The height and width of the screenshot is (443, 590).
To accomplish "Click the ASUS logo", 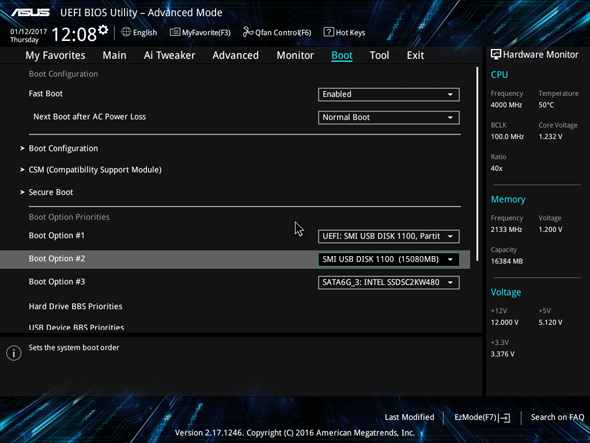I will pos(30,13).
